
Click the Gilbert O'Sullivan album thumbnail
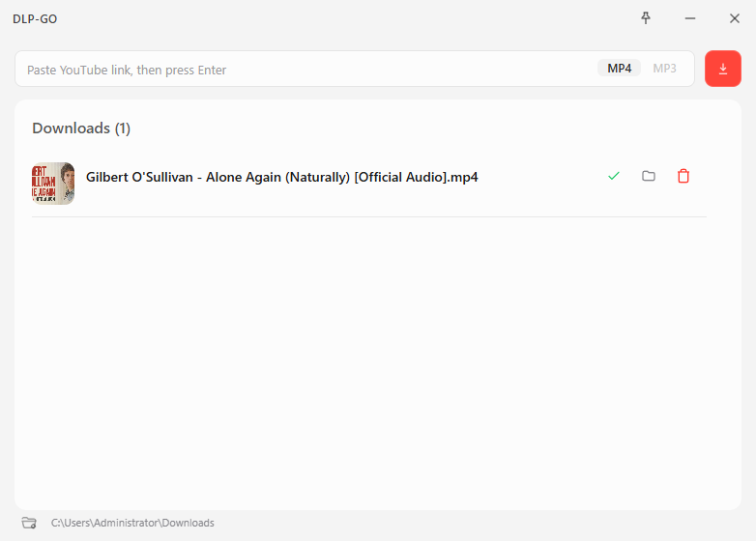pyautogui.click(x=53, y=183)
